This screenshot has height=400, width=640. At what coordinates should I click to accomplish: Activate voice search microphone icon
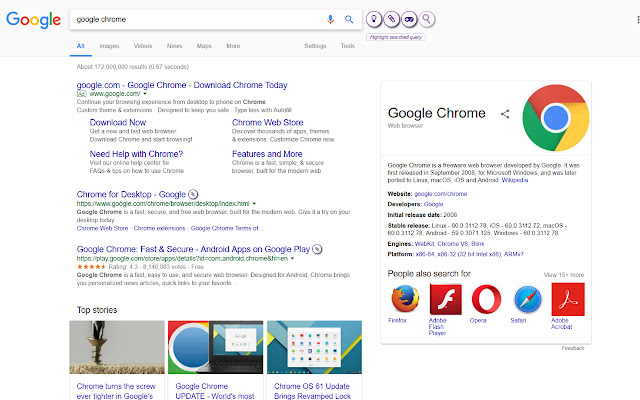330,19
